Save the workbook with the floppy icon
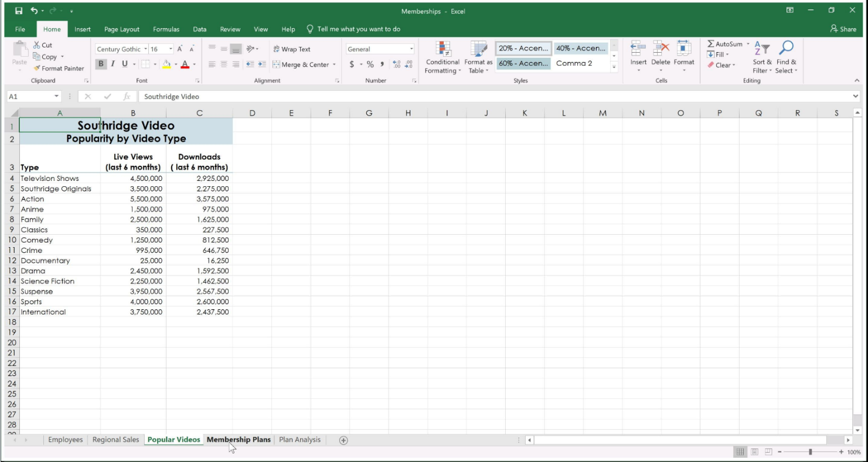This screenshot has width=868, height=462. pos(19,11)
